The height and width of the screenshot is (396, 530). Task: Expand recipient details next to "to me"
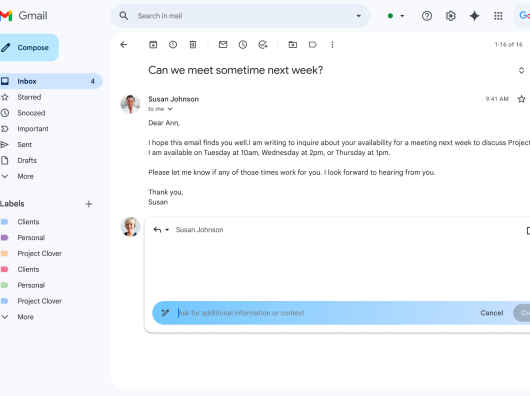click(170, 109)
